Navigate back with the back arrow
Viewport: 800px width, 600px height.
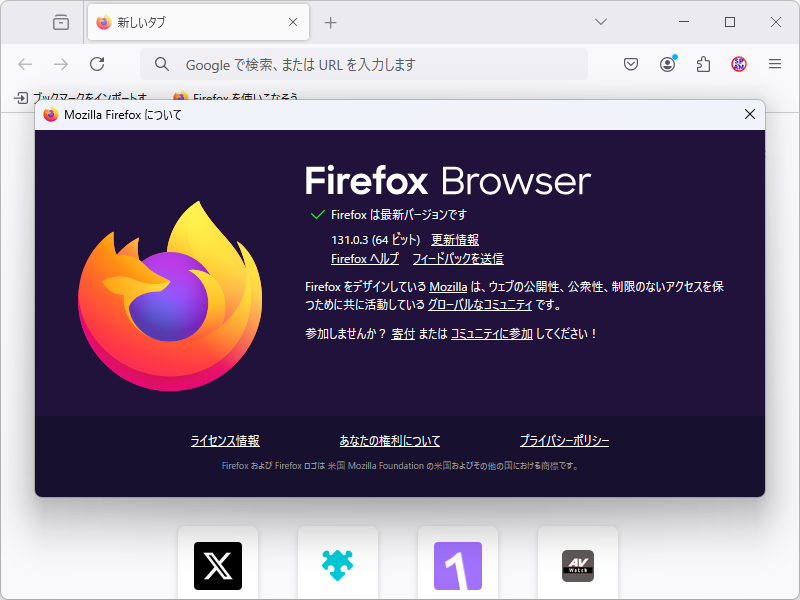pyautogui.click(x=25, y=63)
